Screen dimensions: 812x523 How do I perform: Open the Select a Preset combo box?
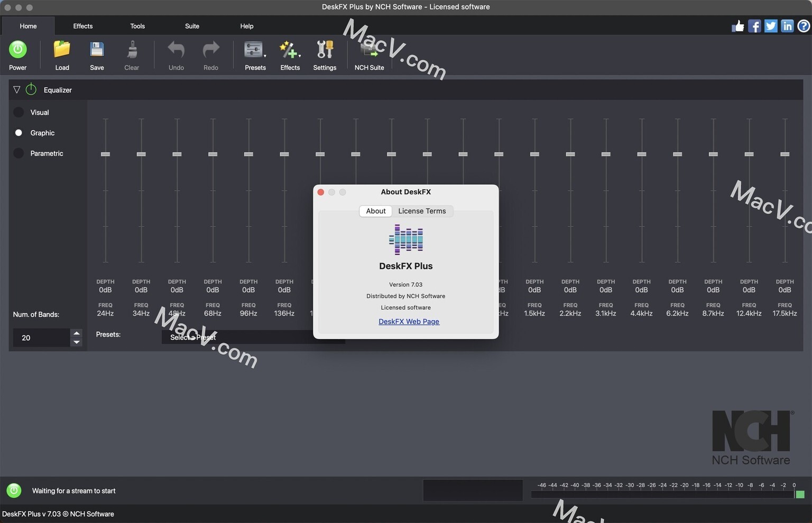(x=253, y=337)
